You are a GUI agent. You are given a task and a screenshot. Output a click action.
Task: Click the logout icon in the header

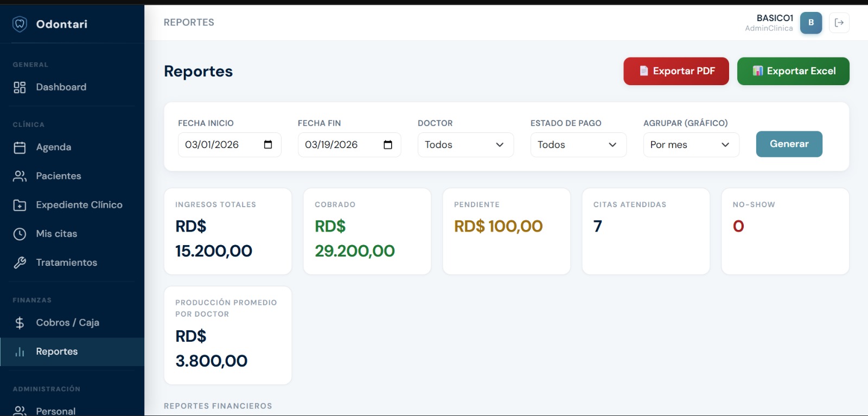839,23
